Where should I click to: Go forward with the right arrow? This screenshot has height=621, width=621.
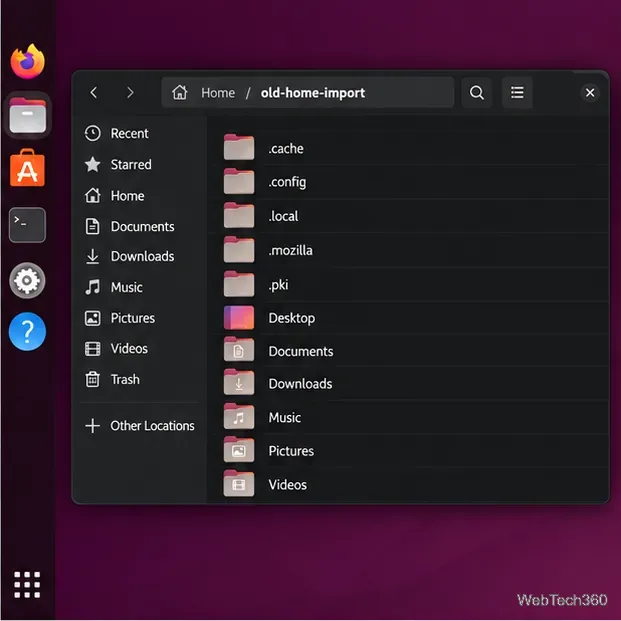pyautogui.click(x=130, y=93)
